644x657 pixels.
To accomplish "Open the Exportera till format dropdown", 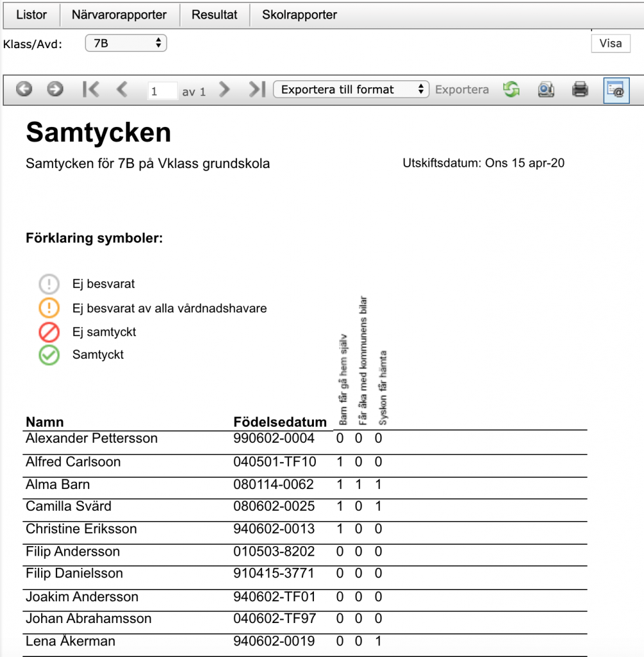I will click(351, 89).
